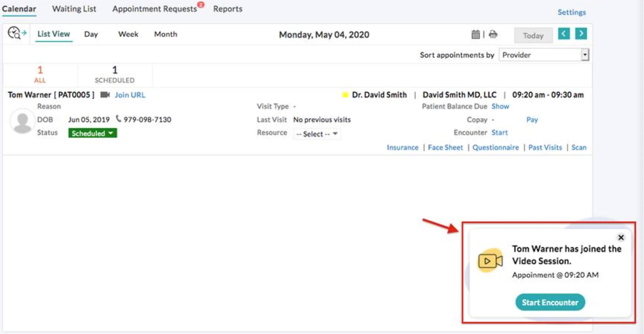Open the Scheduled status dropdown
The image size is (644, 334).
93,133
